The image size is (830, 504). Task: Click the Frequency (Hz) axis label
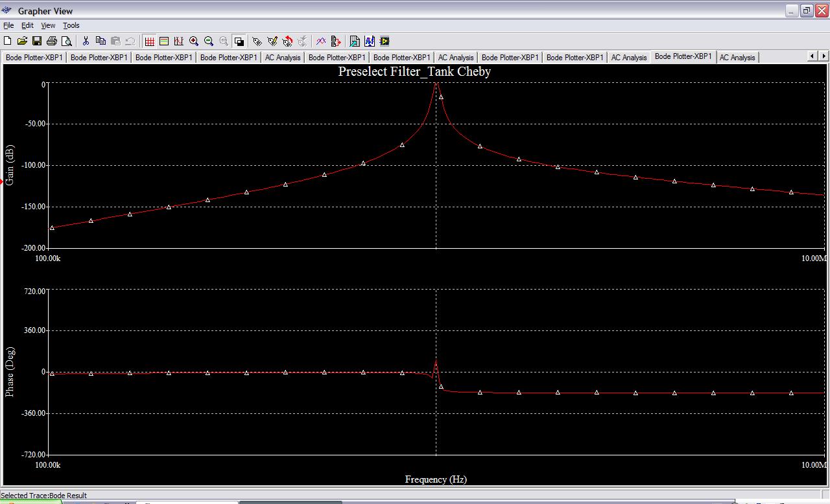[436, 479]
